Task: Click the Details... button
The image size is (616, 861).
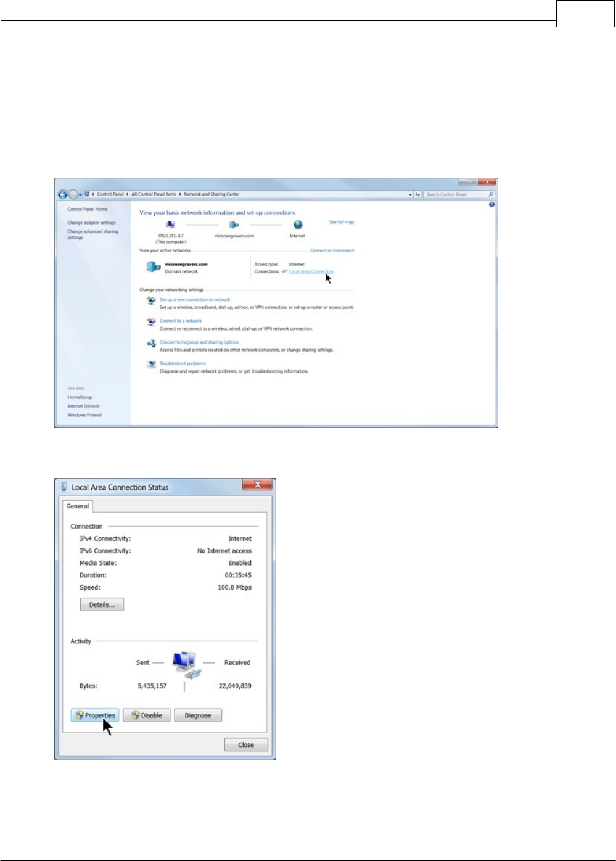Action: [102, 604]
